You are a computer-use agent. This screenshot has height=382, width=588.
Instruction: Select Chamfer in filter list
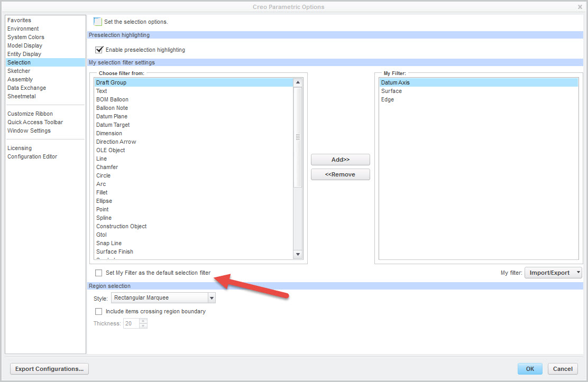pyautogui.click(x=194, y=167)
